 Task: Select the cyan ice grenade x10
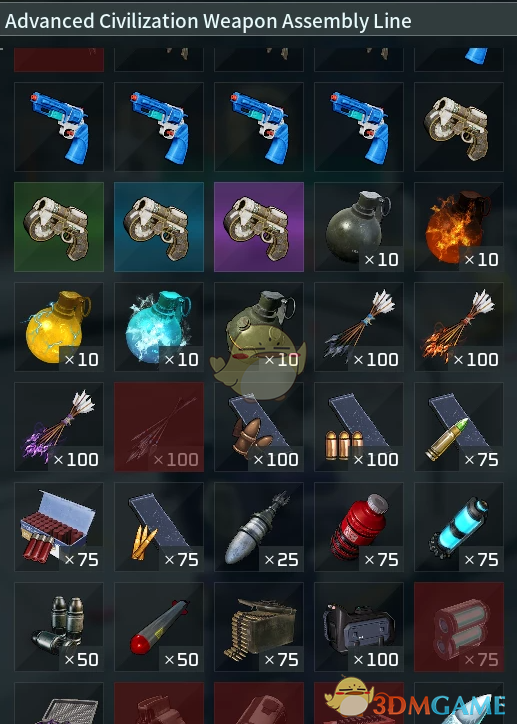(159, 327)
